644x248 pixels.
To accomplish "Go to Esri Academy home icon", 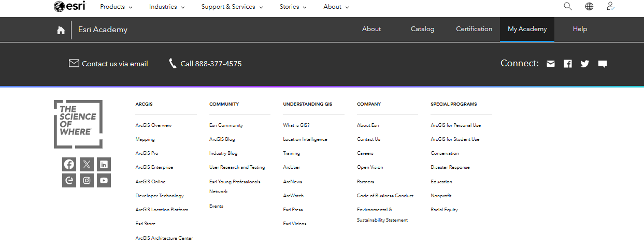I will [61, 30].
